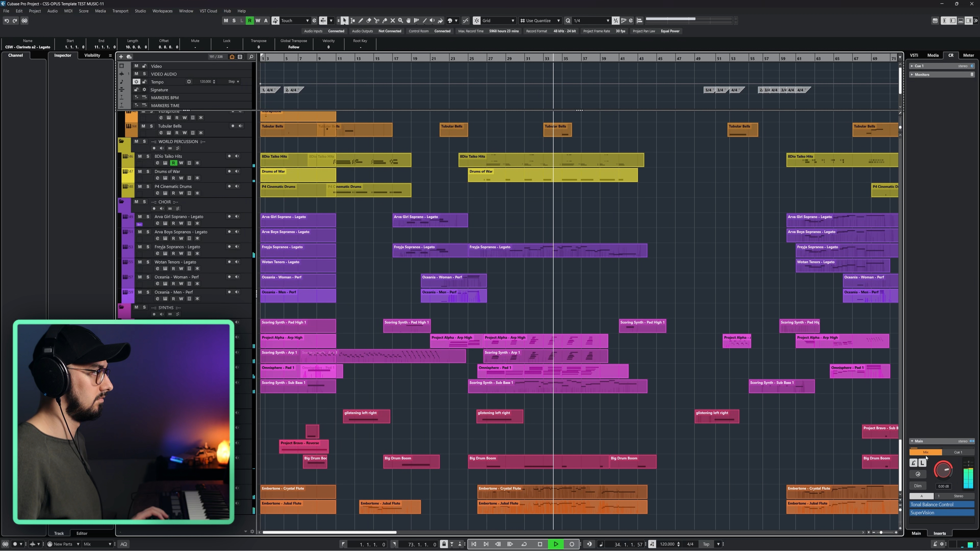Expand the Monitors section
This screenshot has height=551, width=980.
pos(912,74)
